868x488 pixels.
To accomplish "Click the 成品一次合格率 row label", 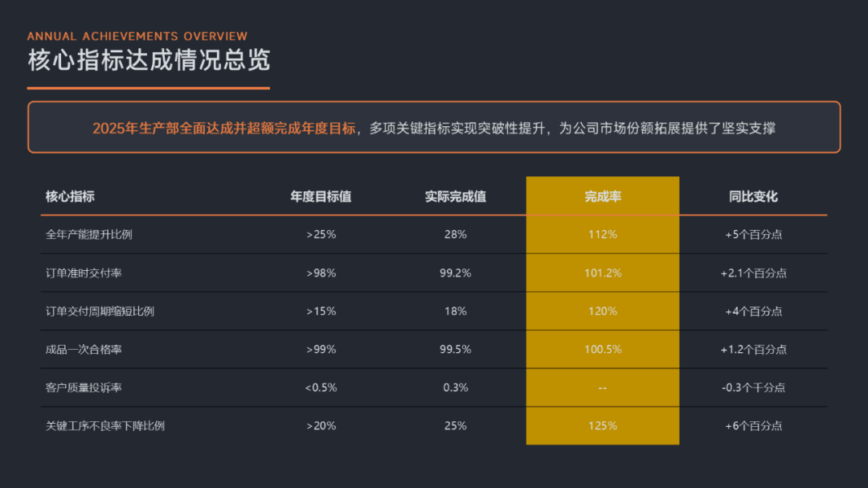I will tap(84, 350).
